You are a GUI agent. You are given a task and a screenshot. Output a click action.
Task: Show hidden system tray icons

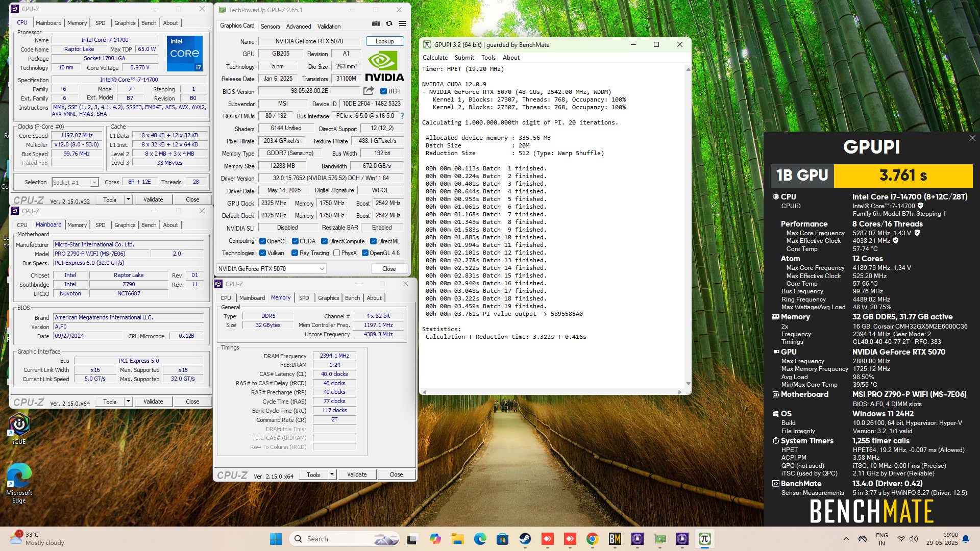tap(846, 539)
